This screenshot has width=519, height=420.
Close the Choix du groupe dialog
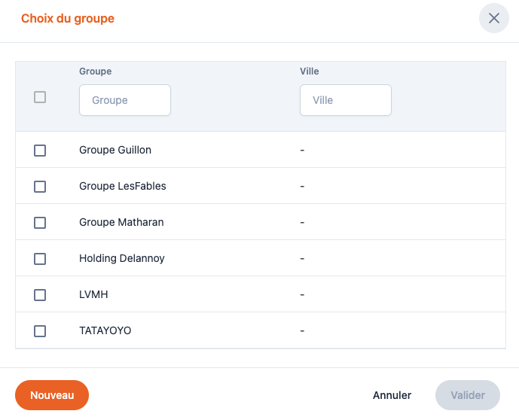click(x=494, y=18)
